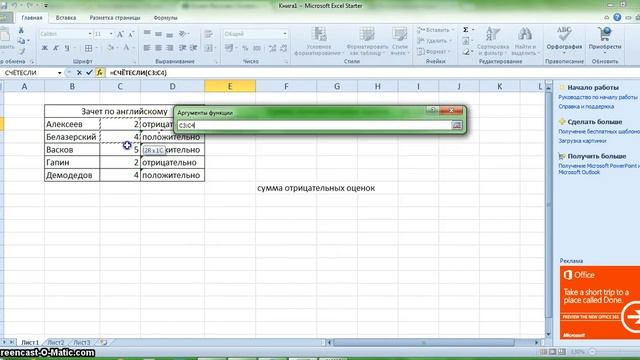Open the Удалить cells dropdown
The image size is (640, 360).
[x=434, y=41]
